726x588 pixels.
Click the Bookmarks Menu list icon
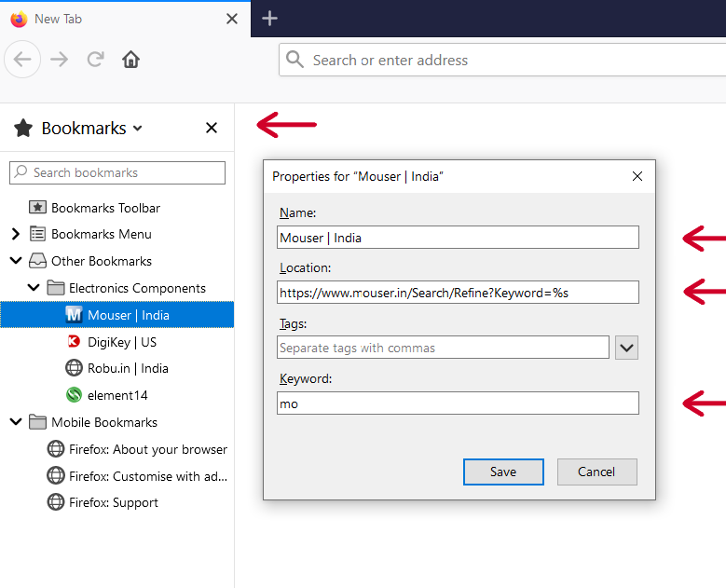(37, 234)
